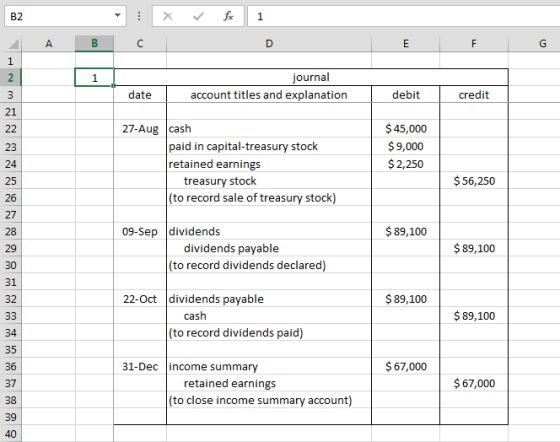Screen dimensions: 560x442
Task: Select column G header
Action: pos(534,44)
